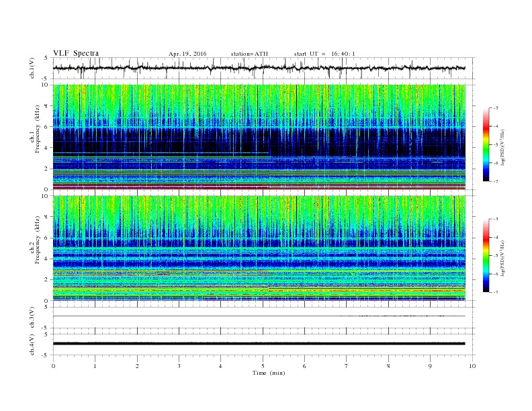Click the ch.4 thick voltage trace

[259, 344]
